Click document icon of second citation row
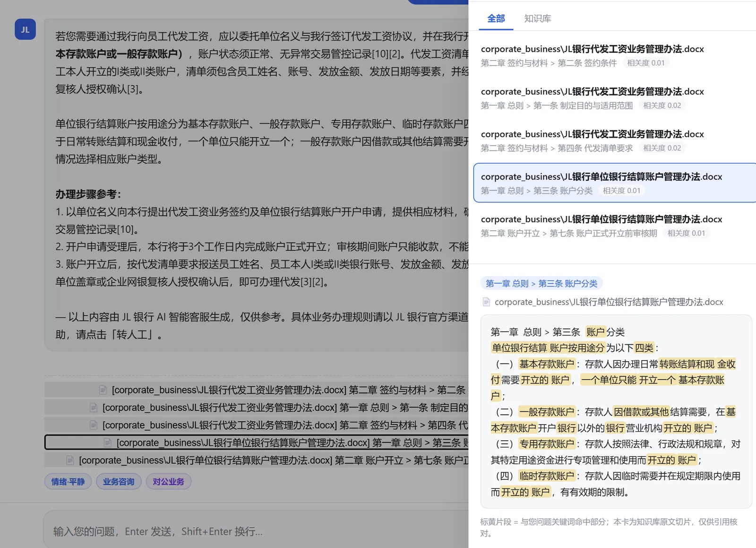 (x=94, y=407)
